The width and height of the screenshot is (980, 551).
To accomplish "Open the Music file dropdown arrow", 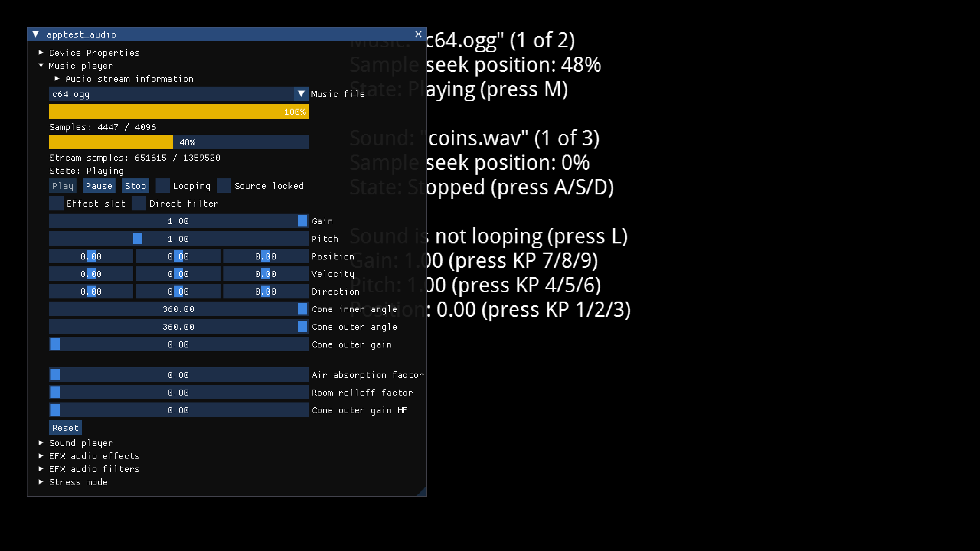I will pyautogui.click(x=301, y=94).
